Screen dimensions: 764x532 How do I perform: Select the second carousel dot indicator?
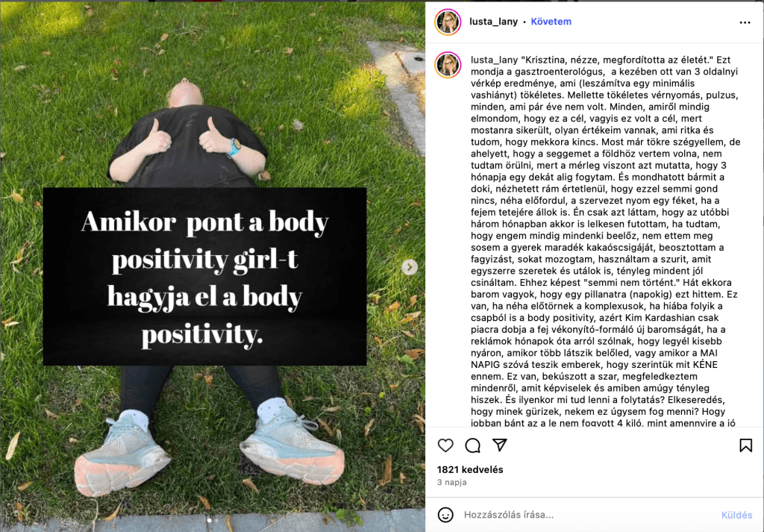click(x=217, y=520)
